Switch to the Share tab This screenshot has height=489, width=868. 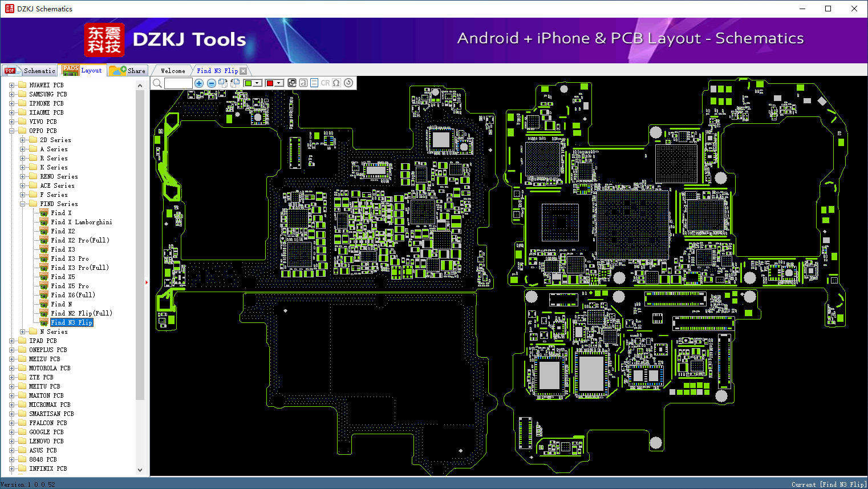(x=128, y=71)
